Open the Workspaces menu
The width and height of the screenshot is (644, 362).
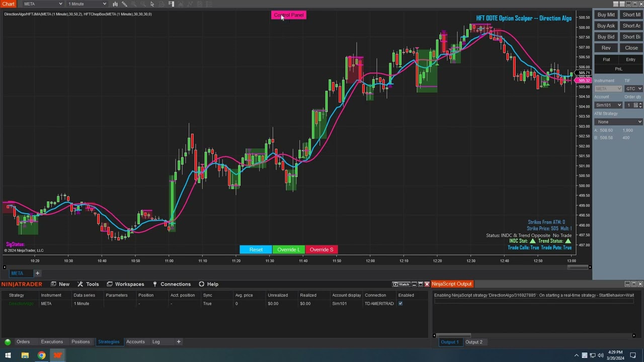coord(125,284)
